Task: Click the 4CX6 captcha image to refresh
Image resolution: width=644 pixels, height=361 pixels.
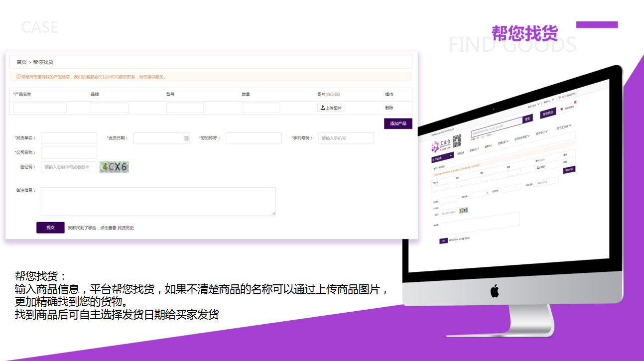Action: point(114,167)
